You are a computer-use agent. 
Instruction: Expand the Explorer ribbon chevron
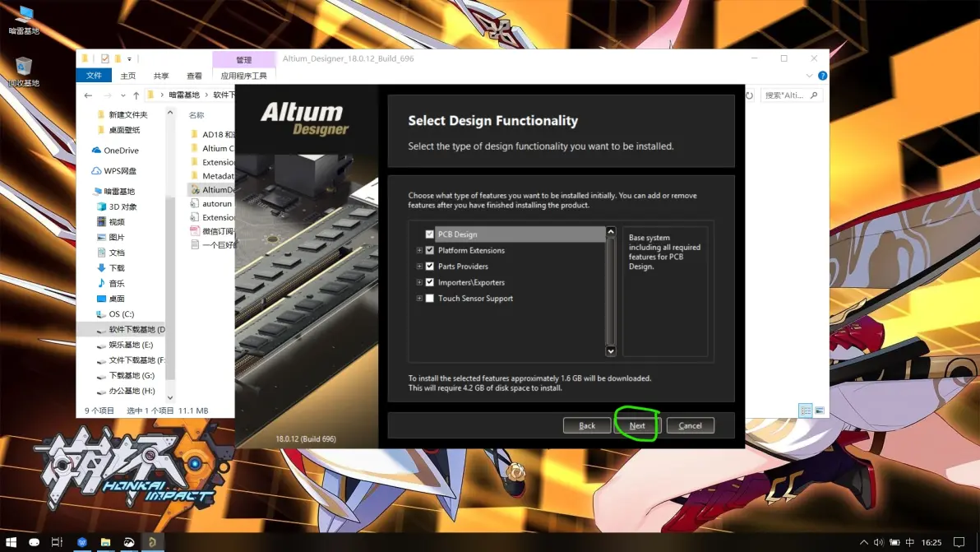coord(809,76)
